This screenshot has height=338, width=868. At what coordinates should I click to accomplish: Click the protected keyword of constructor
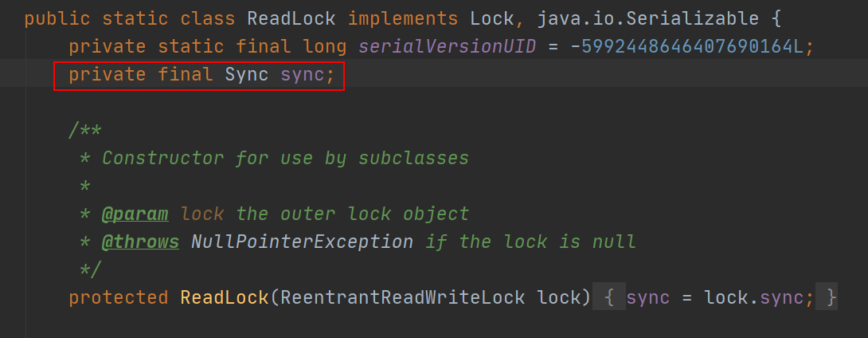coord(118,298)
